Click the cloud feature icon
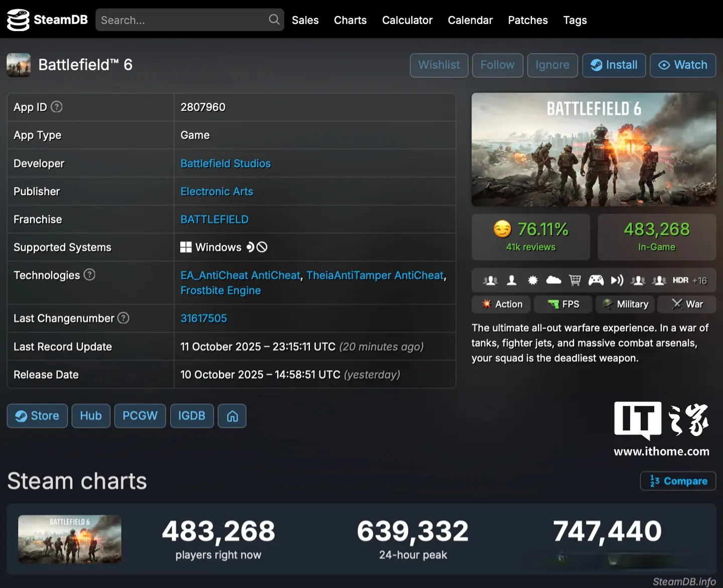Image resolution: width=723 pixels, height=588 pixels. (553, 280)
